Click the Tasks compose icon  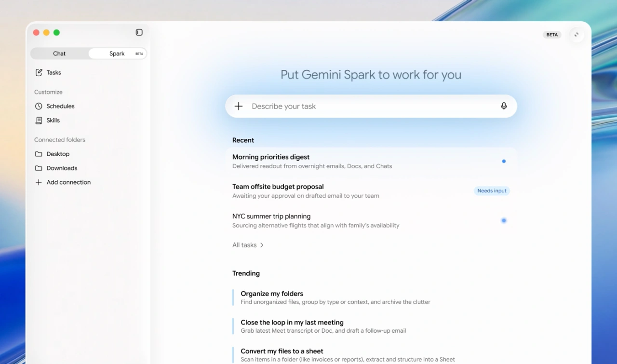39,72
